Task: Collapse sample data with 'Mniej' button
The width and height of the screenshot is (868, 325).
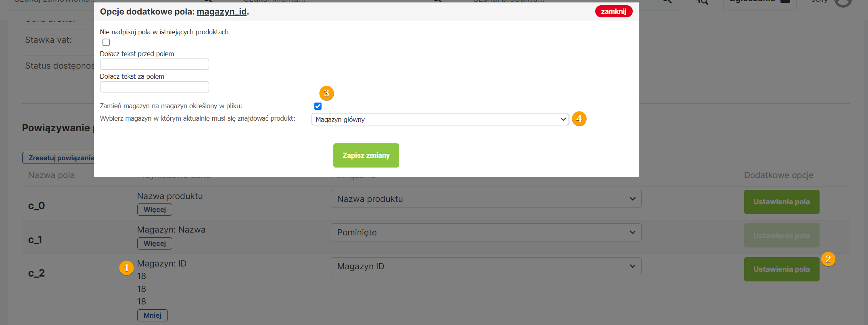Action: click(152, 315)
